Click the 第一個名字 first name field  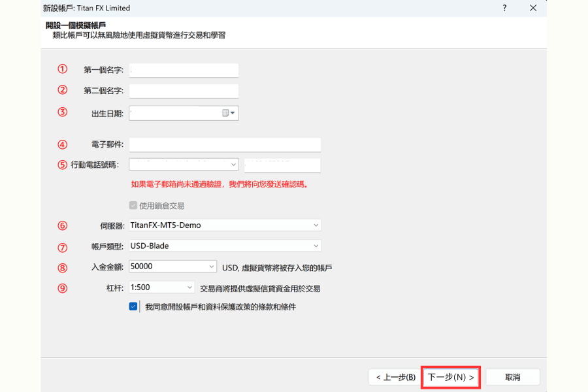[183, 70]
